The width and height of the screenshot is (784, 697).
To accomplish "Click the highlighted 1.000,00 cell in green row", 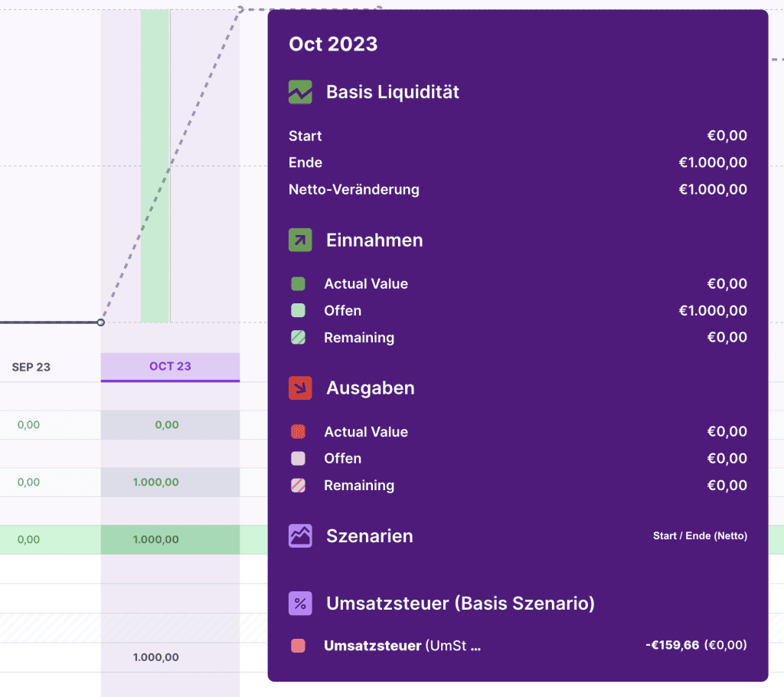I will click(x=156, y=540).
